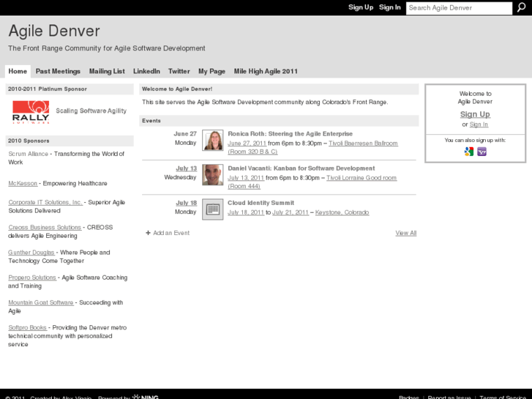Click the July 21, 2011 date link

291,212
